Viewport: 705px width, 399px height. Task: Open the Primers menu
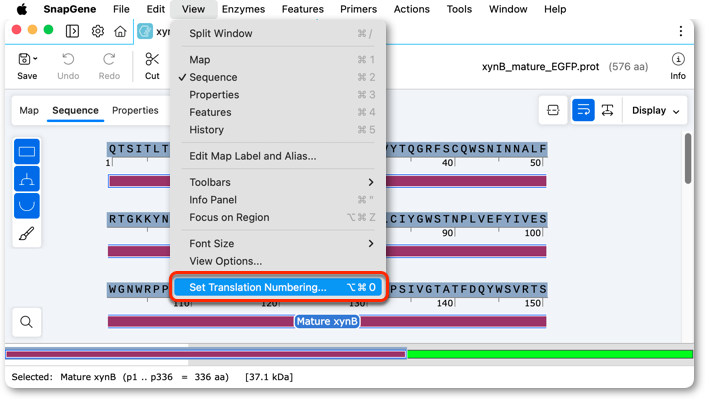[x=358, y=9]
